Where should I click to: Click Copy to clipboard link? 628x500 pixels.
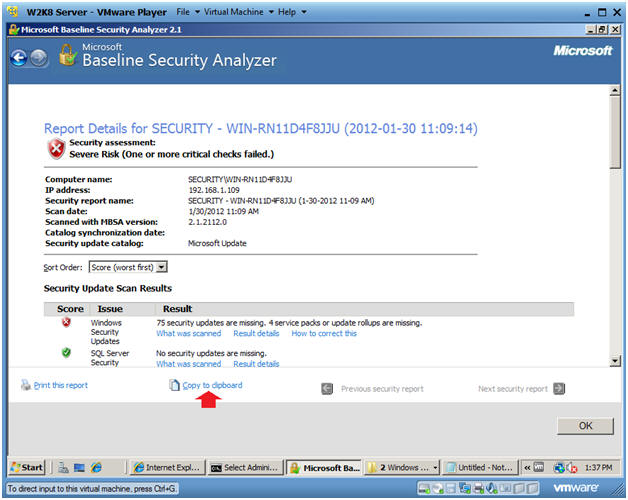point(212,385)
